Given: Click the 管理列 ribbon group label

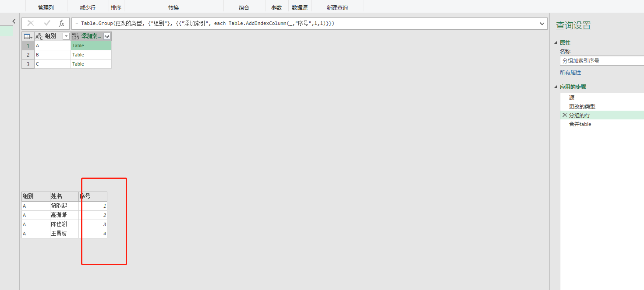Looking at the screenshot, I should (46, 8).
